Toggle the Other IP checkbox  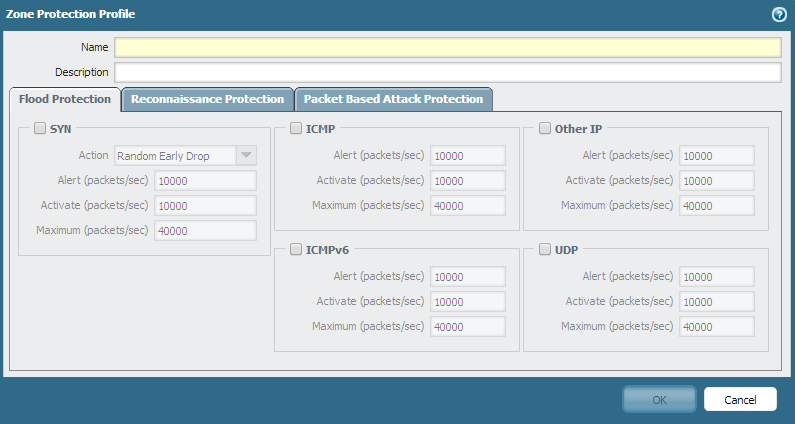[545, 128]
